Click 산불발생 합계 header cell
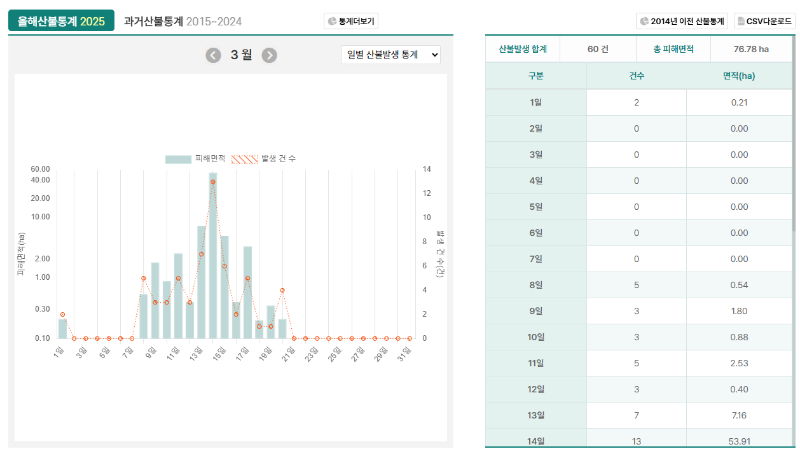This screenshot has height=450, width=800. coord(522,49)
